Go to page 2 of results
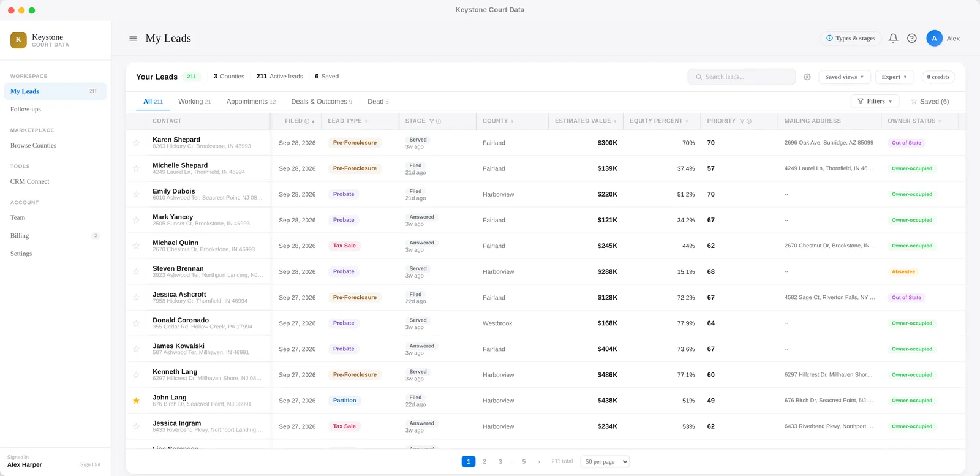980x476 pixels. point(484,462)
